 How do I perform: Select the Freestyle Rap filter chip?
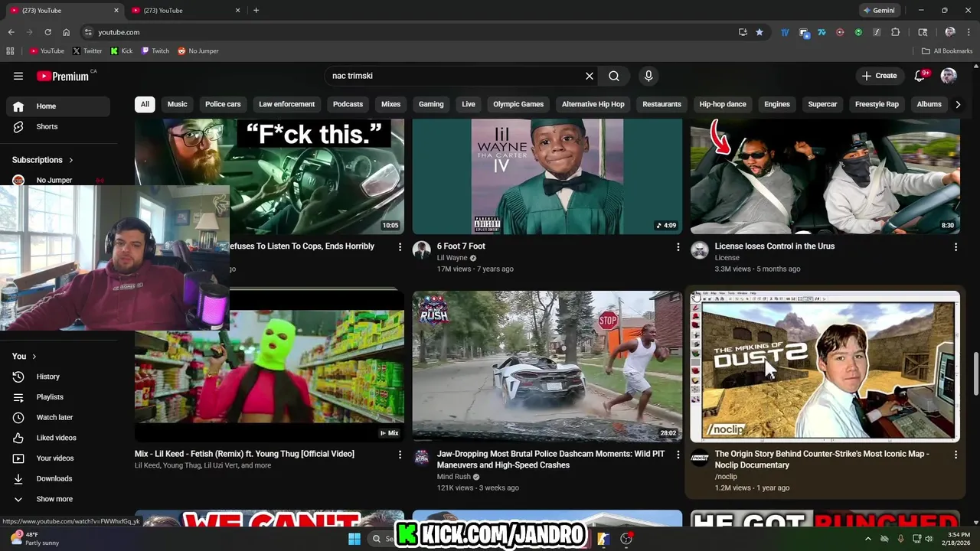pos(877,104)
